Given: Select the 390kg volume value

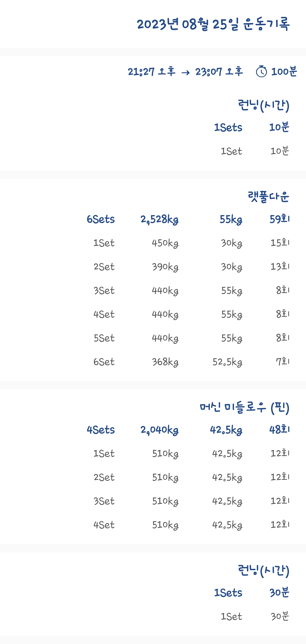Looking at the screenshot, I should (x=165, y=267).
